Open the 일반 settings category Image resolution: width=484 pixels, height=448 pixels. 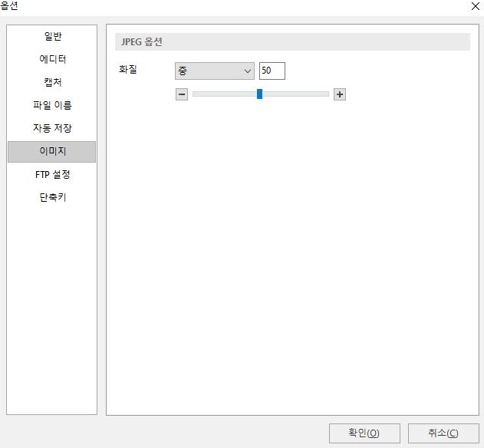point(52,36)
